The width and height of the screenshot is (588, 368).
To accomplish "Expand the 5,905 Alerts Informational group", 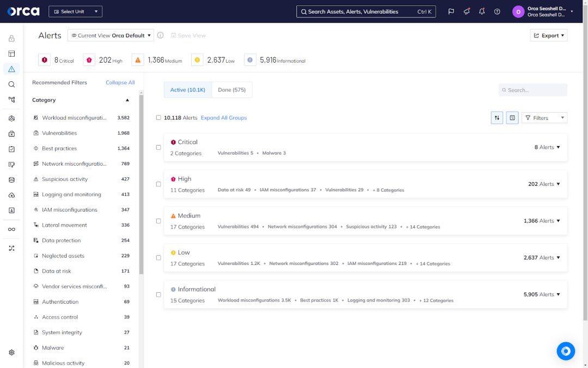I will coord(542,294).
